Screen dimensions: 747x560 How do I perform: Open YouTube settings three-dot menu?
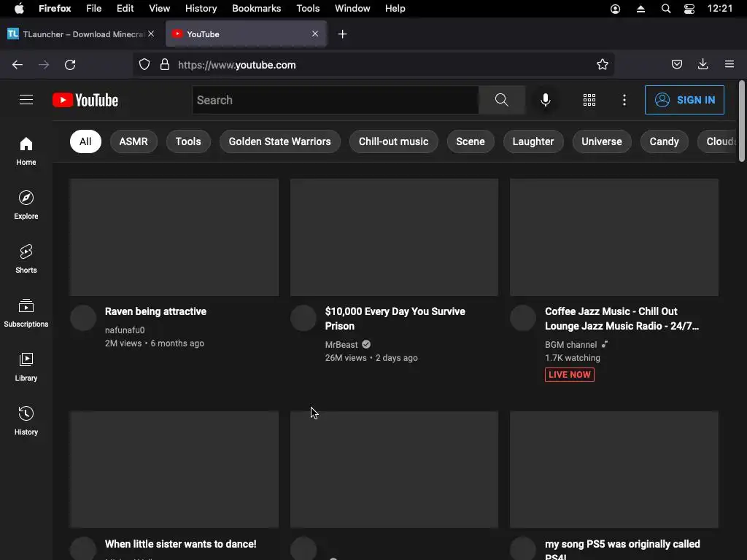624,100
